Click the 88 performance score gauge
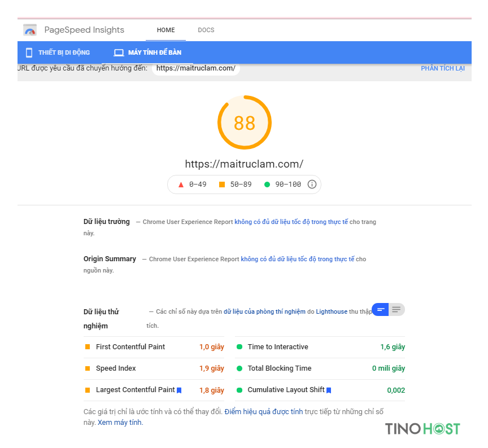The image size is (488, 448). click(245, 122)
